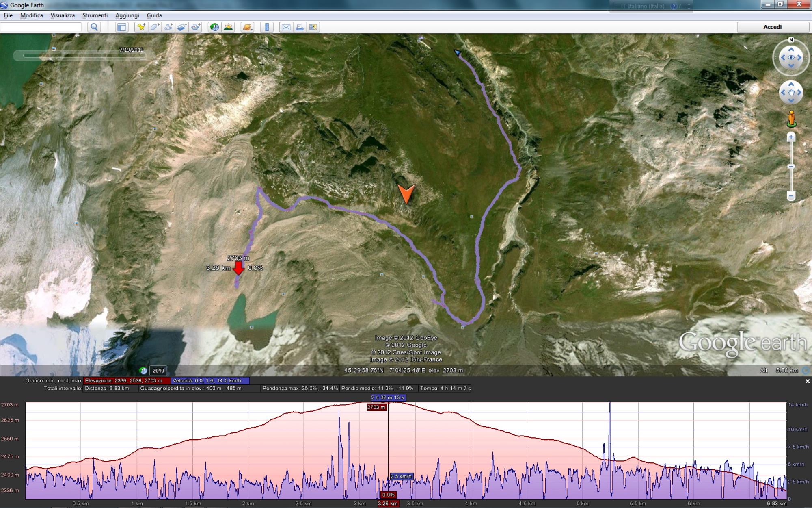Click the look-up arrow on eye joystick
The height and width of the screenshot is (508, 812).
coord(791,49)
